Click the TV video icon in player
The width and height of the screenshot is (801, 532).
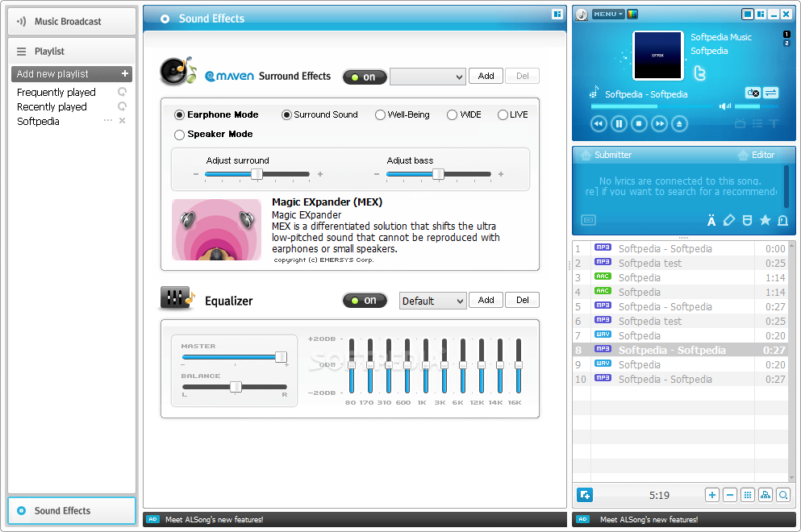tap(740, 123)
